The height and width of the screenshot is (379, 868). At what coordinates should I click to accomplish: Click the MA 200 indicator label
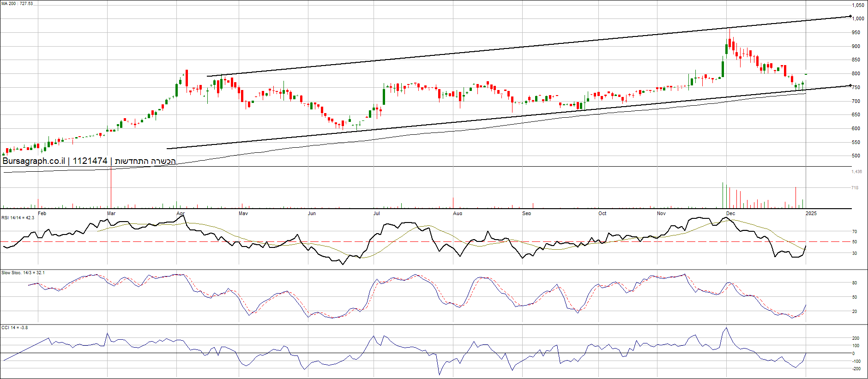[17, 4]
